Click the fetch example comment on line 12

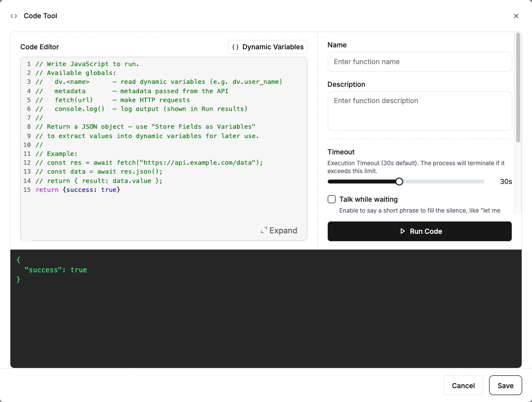coord(148,162)
